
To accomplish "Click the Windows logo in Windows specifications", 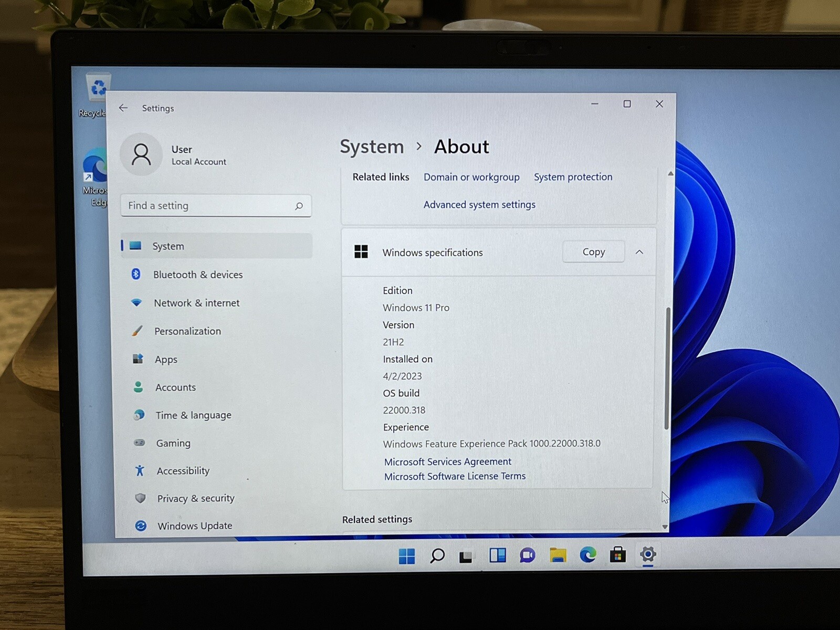I will [x=361, y=252].
